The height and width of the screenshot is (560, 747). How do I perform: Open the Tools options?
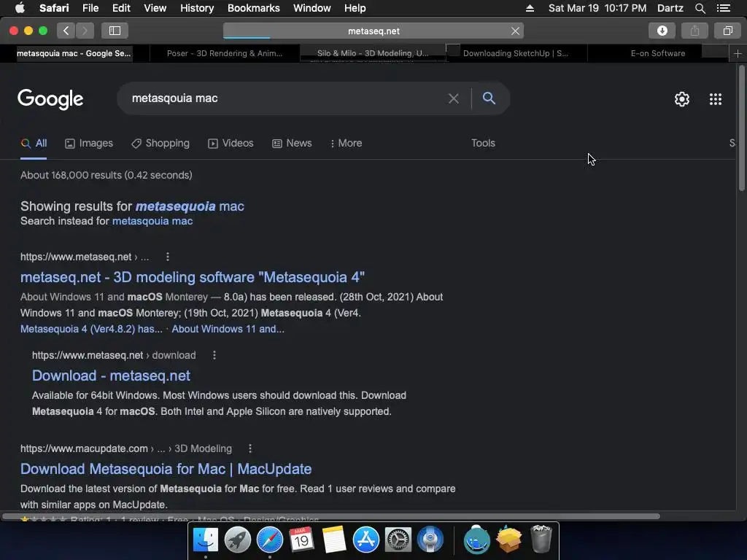[x=483, y=144]
